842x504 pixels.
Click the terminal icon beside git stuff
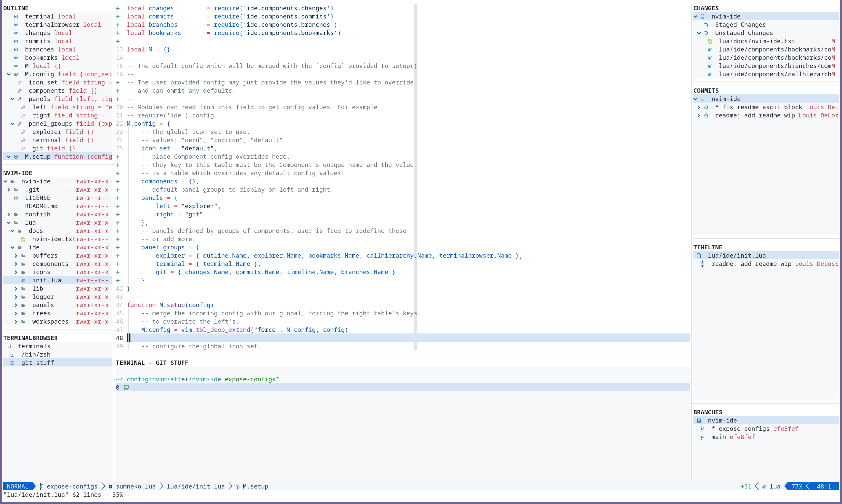click(13, 363)
